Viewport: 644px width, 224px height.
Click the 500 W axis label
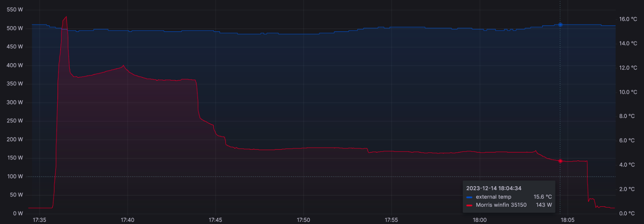[15, 28]
